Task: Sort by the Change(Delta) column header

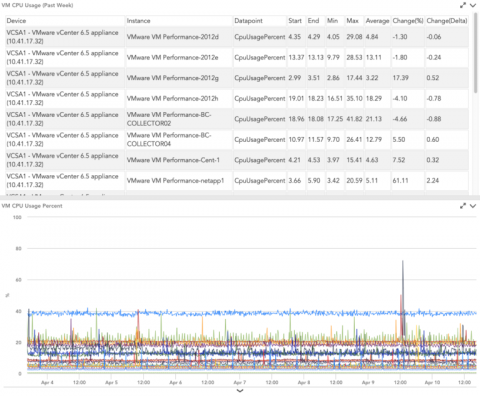Action: [447, 21]
